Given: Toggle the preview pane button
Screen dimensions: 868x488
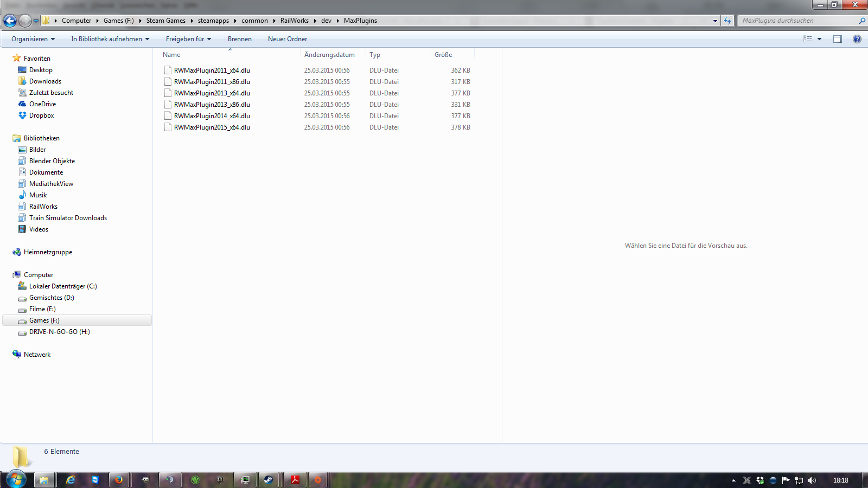Looking at the screenshot, I should (x=838, y=39).
